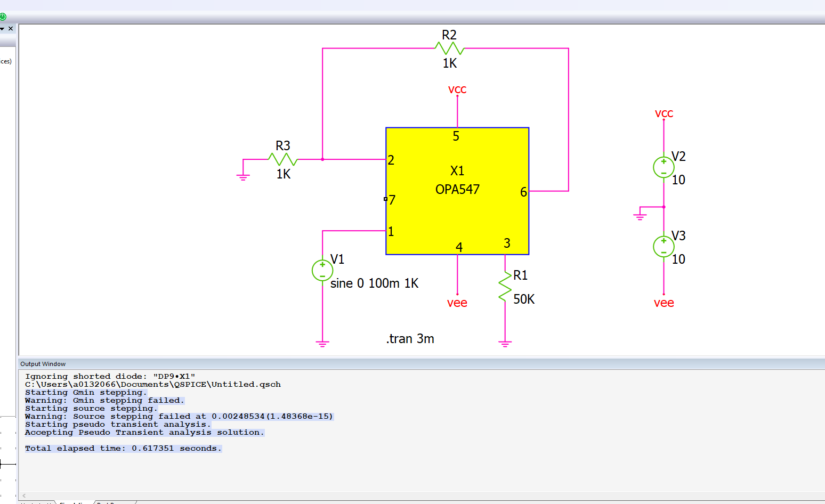Select R1's '50K' value text
This screenshot has height=504, width=825.
(x=524, y=299)
